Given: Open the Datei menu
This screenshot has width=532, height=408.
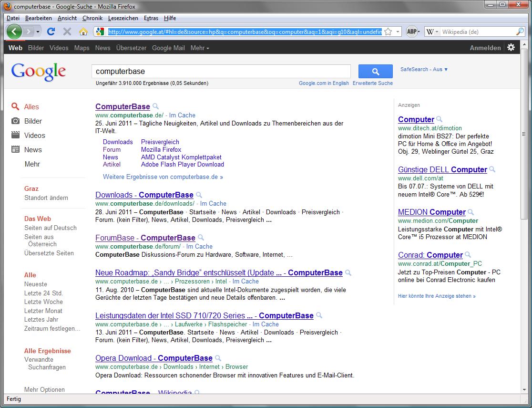Looking at the screenshot, I should pyautogui.click(x=13, y=18).
